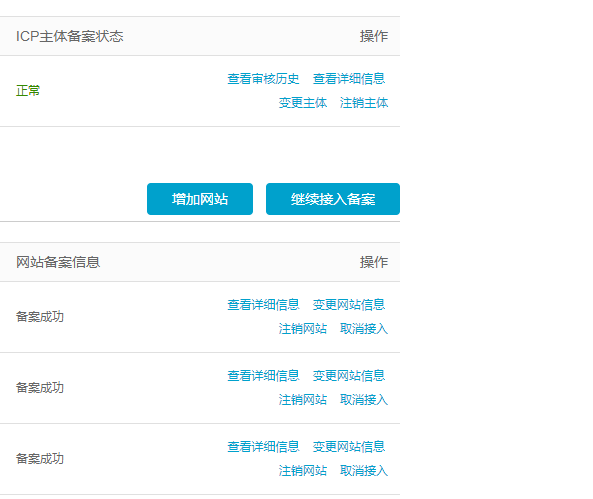Open 查看详细信息 link in ICP subject row

(x=349, y=79)
